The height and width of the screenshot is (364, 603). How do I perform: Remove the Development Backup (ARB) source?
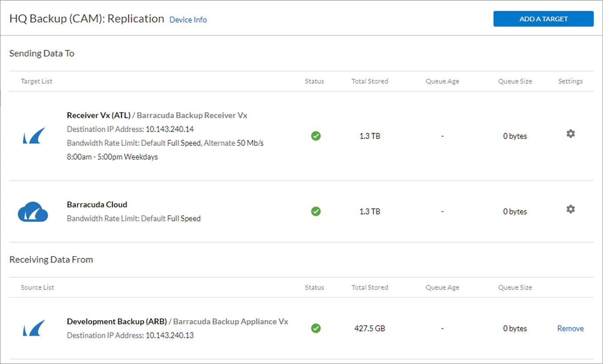570,328
